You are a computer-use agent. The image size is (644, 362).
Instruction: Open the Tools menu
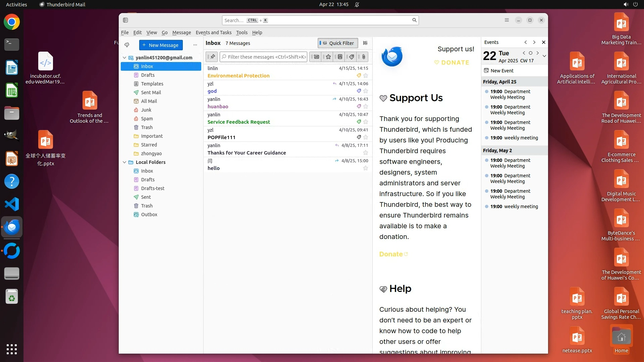click(x=241, y=33)
